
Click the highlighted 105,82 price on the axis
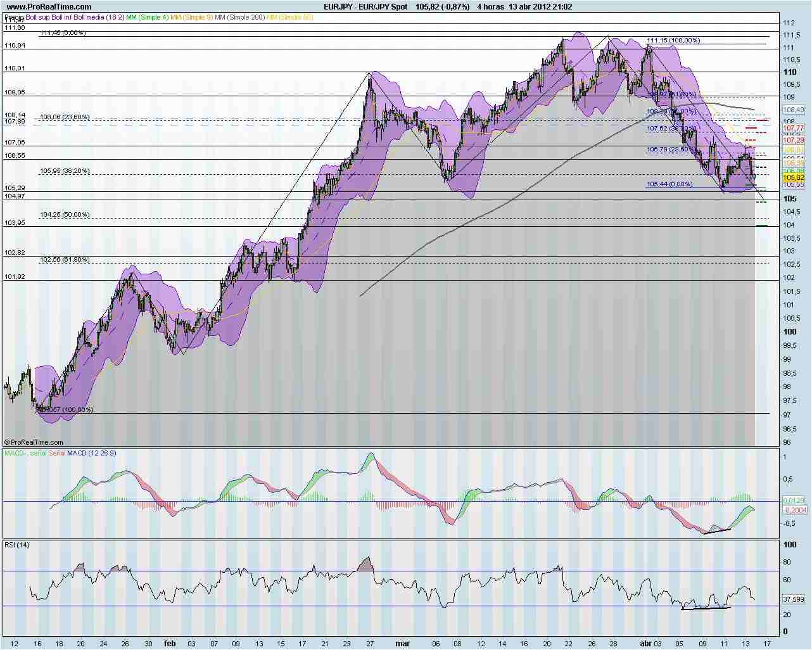point(793,178)
